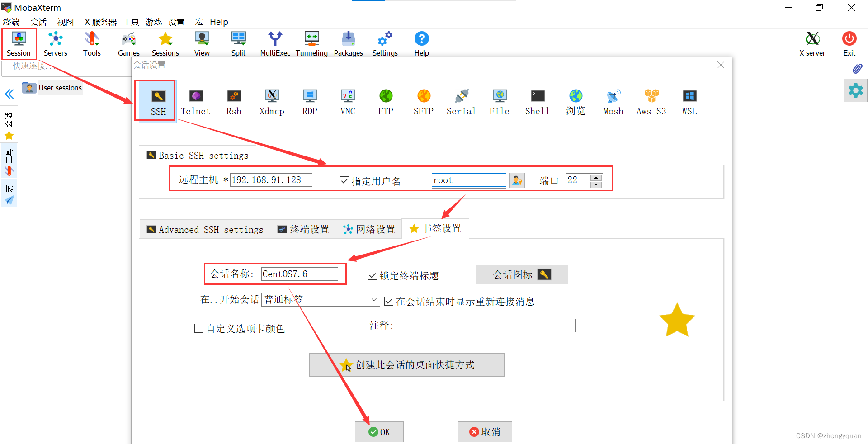This screenshot has height=444, width=868.
Task: Open the 宏 menu
Action: tap(199, 22)
